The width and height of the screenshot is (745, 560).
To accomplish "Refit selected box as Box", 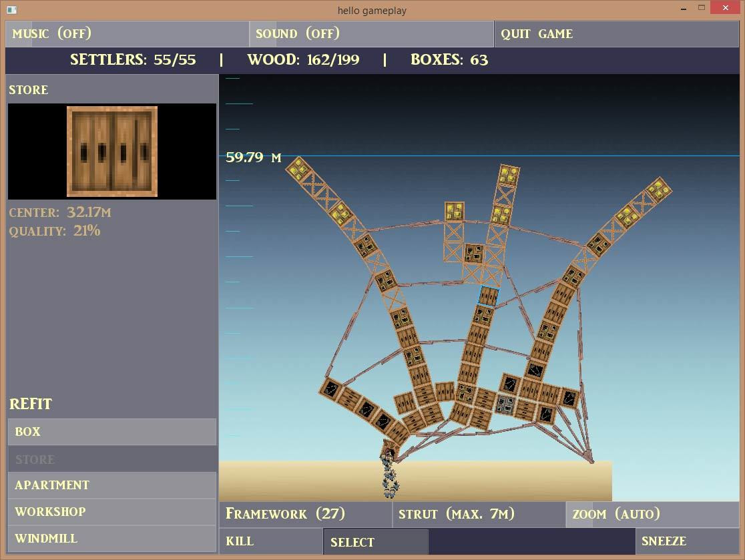I will [112, 432].
